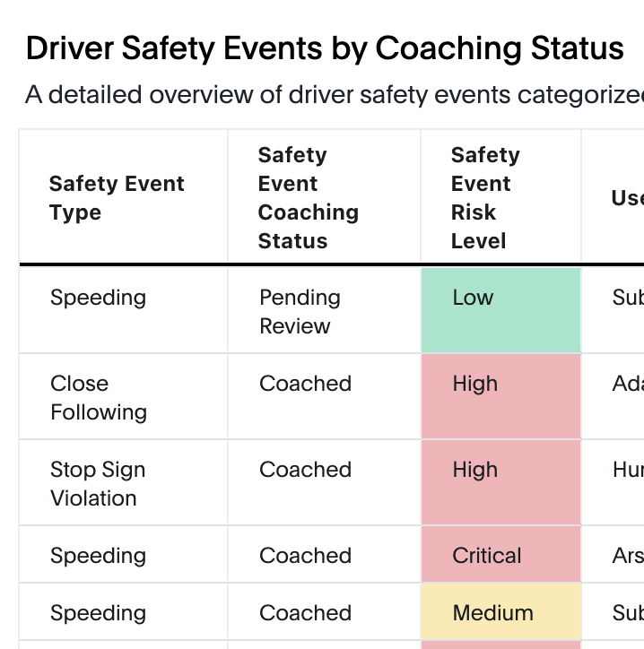This screenshot has height=649, width=644.
Task: Select the Pending Review status cell
Action: pos(300,311)
